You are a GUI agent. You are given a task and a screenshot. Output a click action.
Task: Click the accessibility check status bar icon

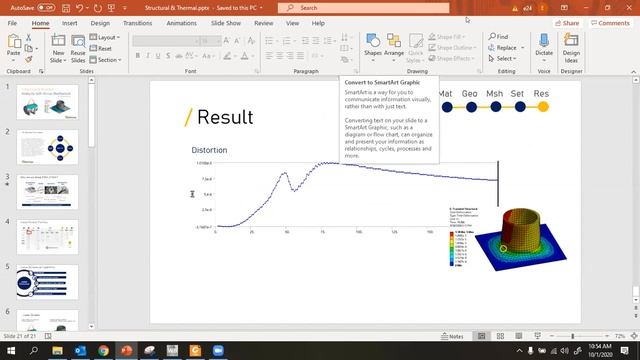coord(48,336)
